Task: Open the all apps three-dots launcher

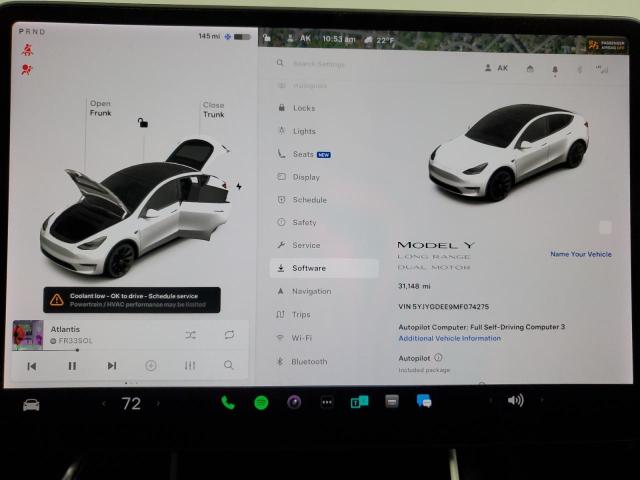Action: coord(327,402)
